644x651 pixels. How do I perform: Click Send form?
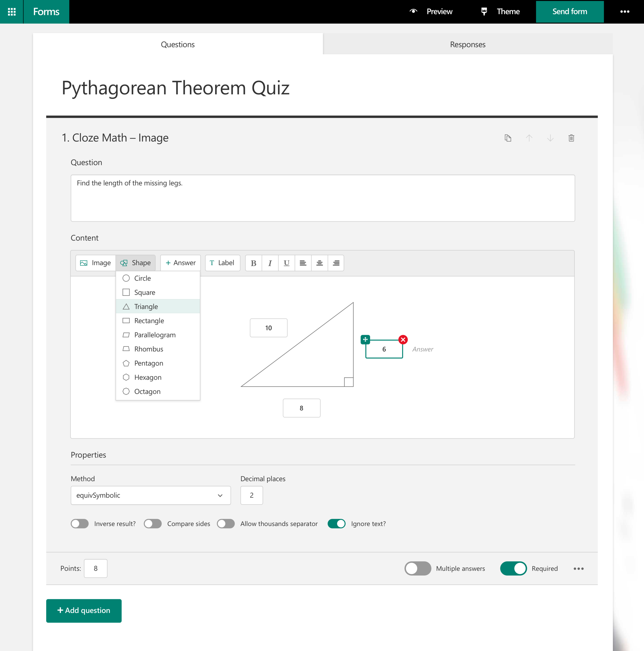click(x=569, y=11)
